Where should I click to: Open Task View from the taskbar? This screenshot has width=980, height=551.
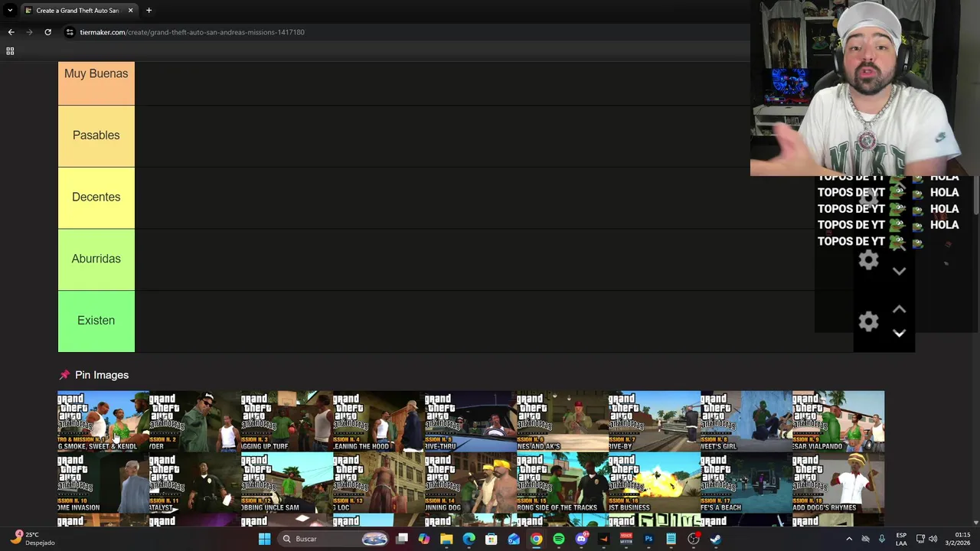click(x=402, y=539)
